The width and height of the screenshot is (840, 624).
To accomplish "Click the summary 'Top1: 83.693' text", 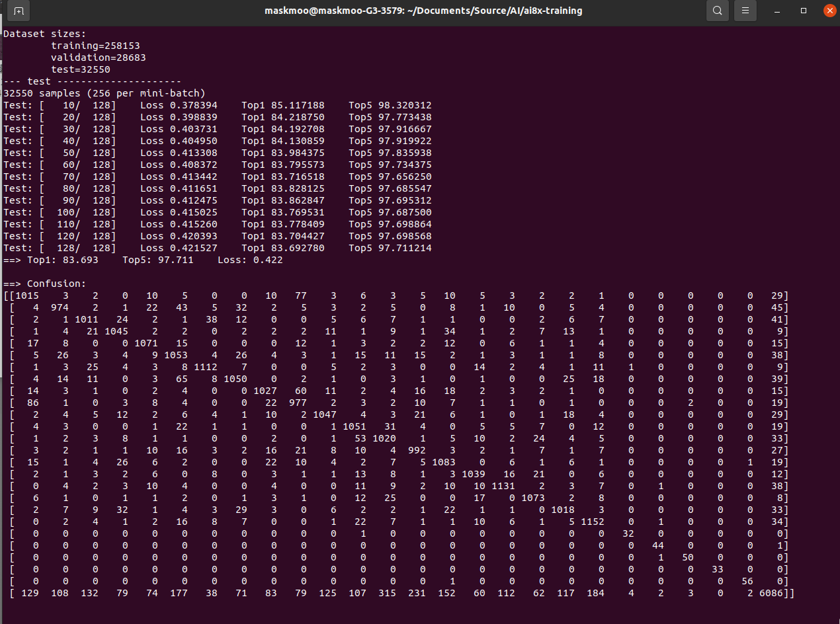I will pyautogui.click(x=63, y=260).
